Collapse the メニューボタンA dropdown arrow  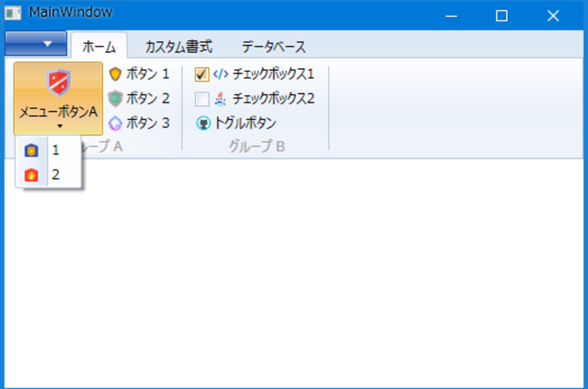60,127
